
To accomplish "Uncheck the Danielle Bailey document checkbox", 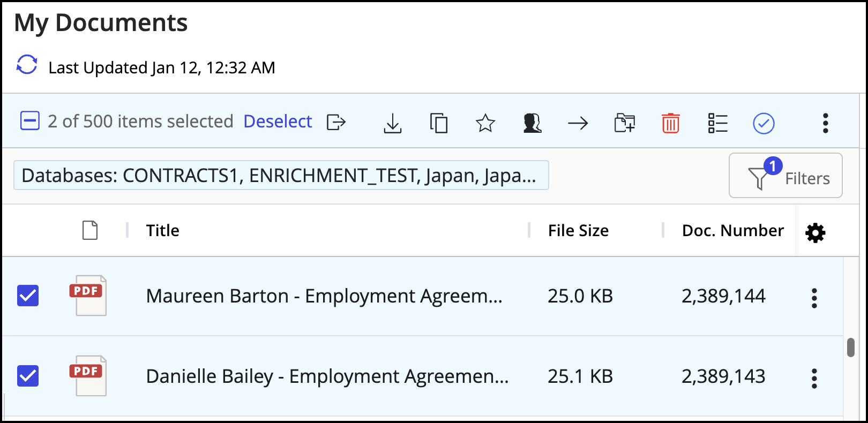I will click(28, 376).
